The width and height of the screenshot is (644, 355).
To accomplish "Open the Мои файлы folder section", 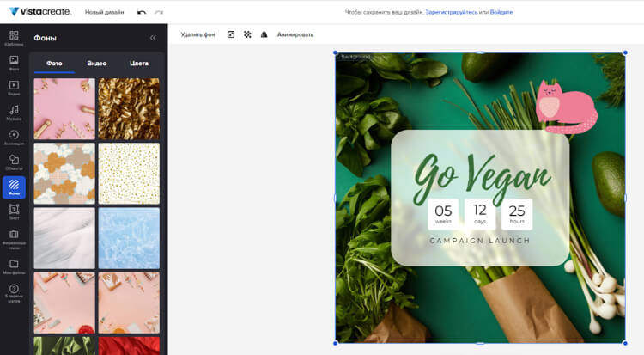I will pos(14,266).
